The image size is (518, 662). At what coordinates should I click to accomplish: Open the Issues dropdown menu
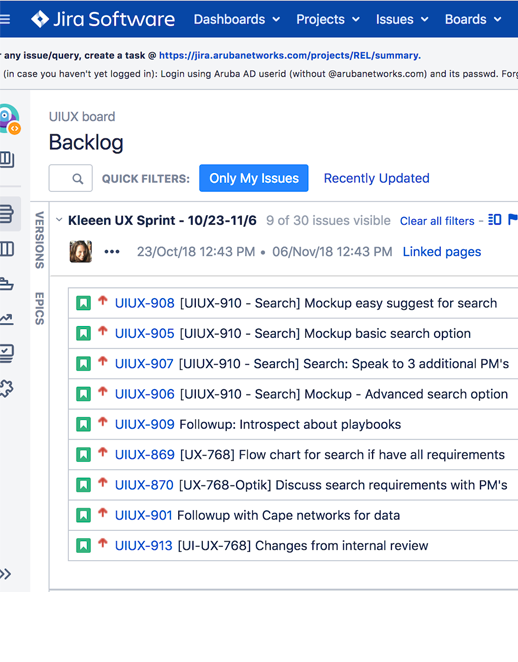402,19
